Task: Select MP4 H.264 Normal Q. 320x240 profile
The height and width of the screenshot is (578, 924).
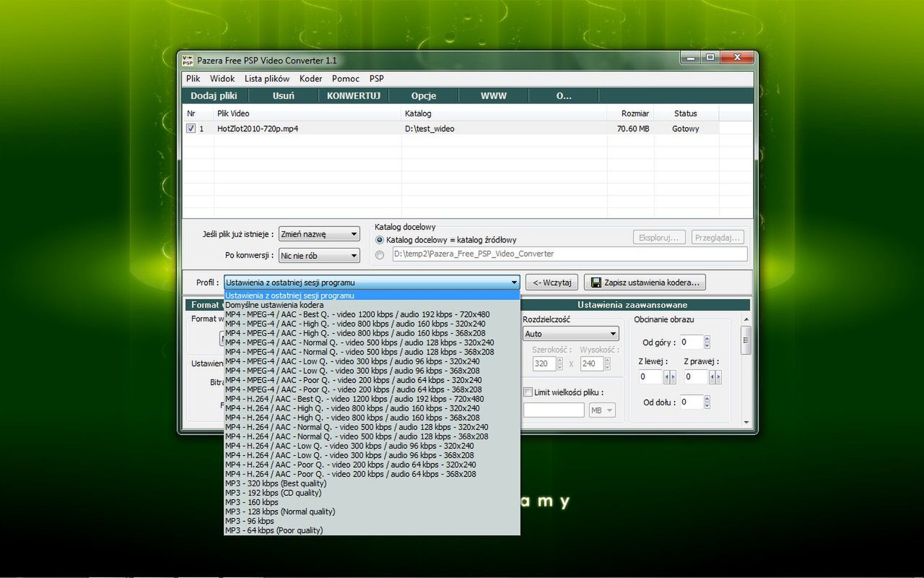Action: point(372,427)
